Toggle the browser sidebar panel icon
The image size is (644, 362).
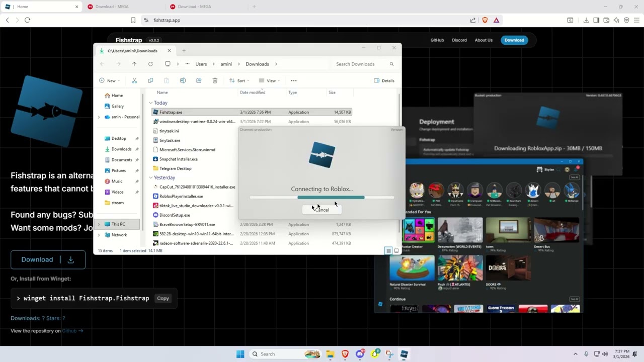[596, 20]
